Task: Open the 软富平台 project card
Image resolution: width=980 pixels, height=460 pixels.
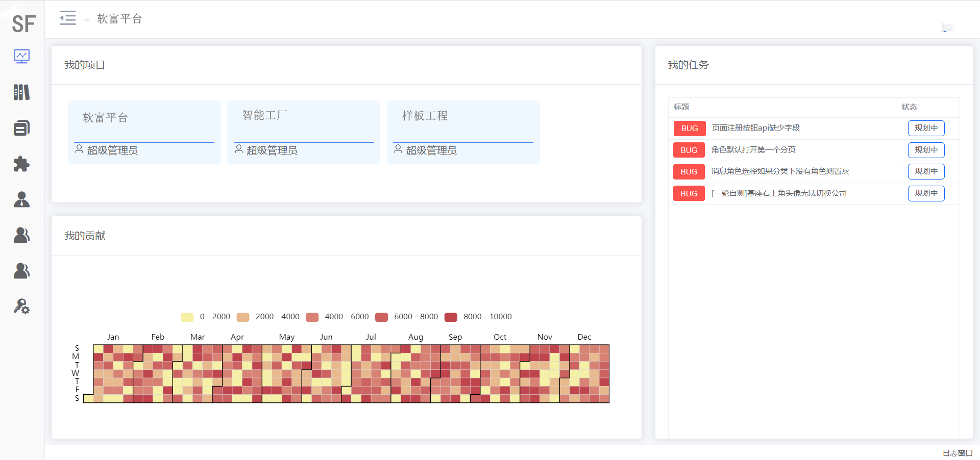Action: (144, 132)
